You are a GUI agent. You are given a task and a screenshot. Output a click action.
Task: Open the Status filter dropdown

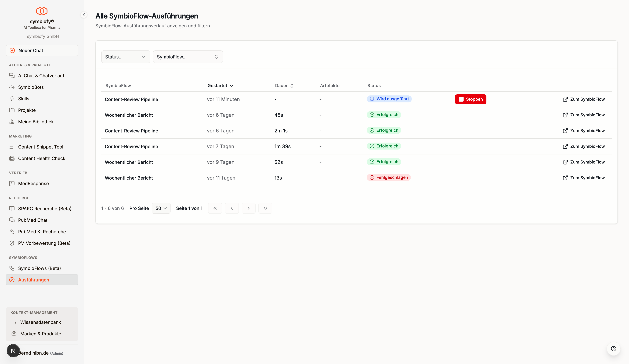tap(126, 57)
